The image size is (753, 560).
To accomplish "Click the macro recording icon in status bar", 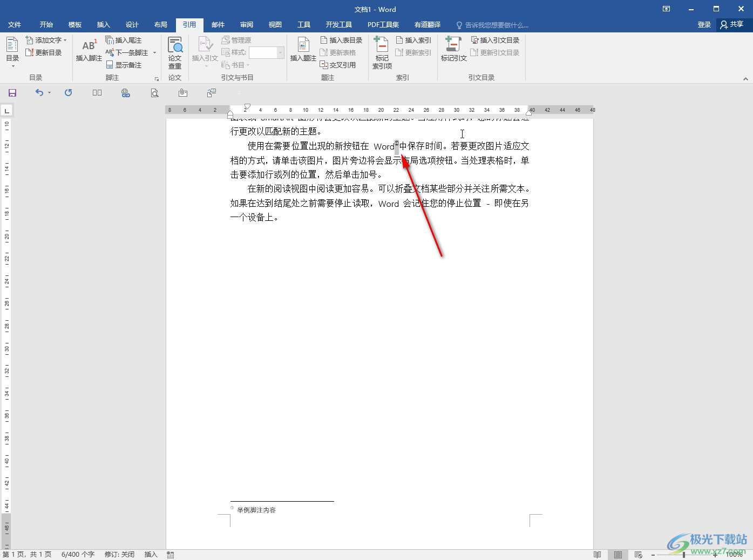I will [x=171, y=555].
